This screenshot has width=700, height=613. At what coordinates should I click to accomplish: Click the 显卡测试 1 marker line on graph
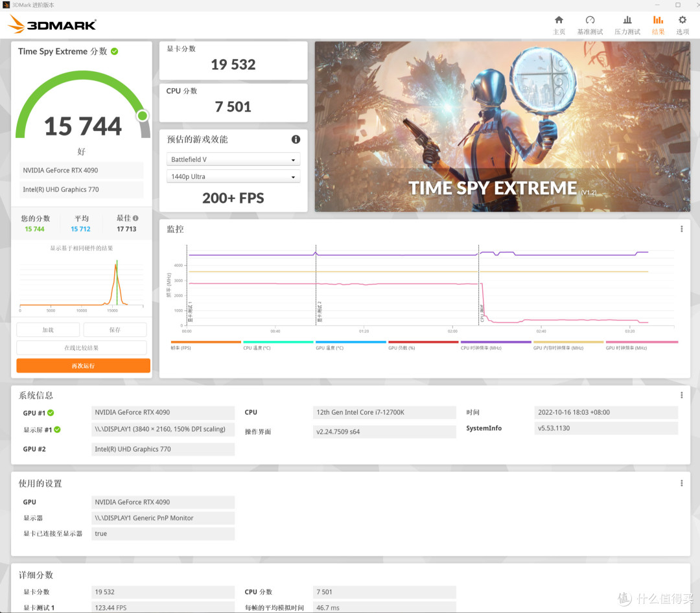point(187,285)
